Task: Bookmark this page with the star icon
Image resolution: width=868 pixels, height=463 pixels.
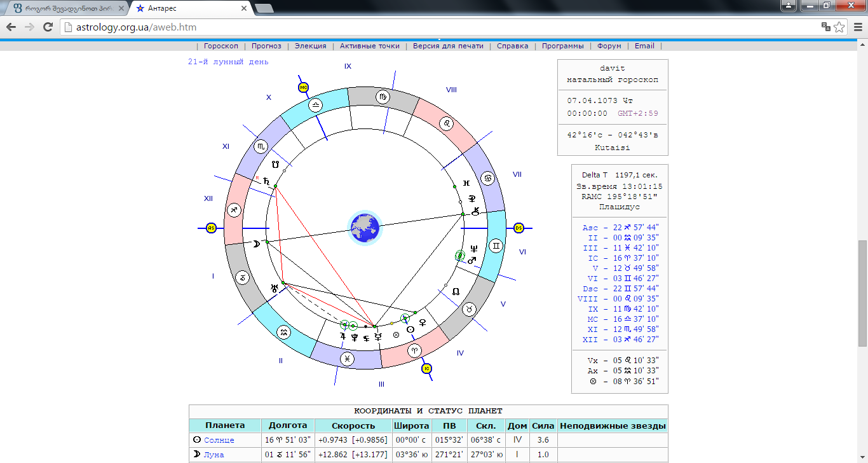Action: pyautogui.click(x=839, y=27)
